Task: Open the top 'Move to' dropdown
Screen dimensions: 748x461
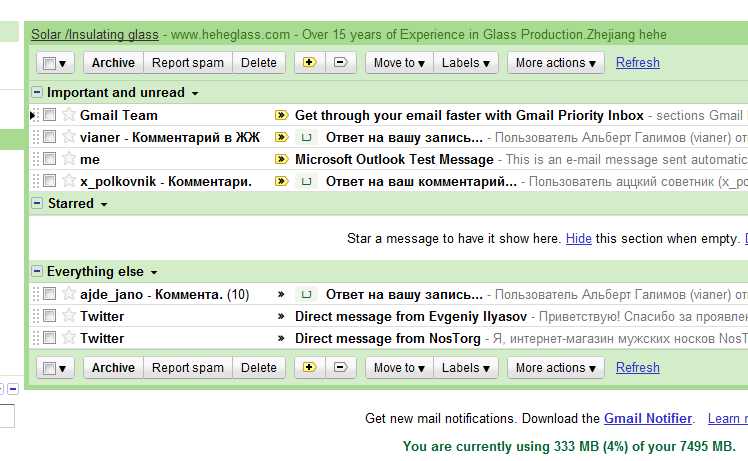Action: click(399, 62)
